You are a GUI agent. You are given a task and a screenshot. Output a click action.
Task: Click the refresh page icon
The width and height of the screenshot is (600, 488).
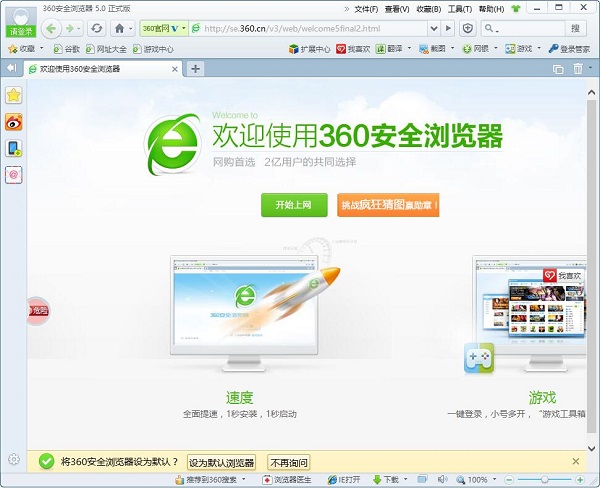(x=96, y=28)
